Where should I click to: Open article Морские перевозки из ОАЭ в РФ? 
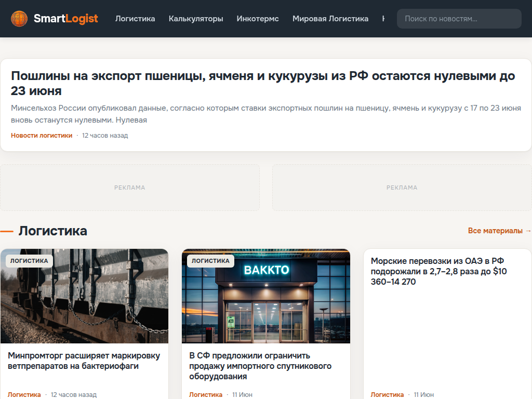point(438,271)
